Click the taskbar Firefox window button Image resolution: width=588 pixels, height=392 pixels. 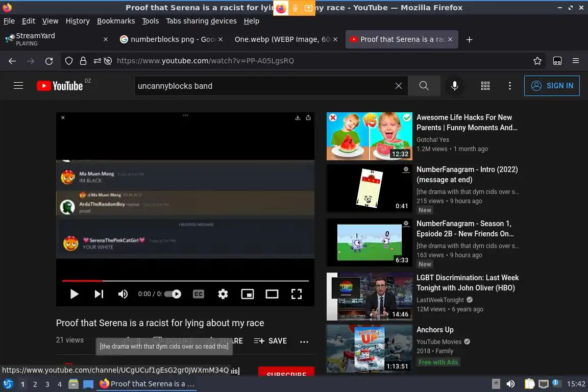click(x=147, y=384)
